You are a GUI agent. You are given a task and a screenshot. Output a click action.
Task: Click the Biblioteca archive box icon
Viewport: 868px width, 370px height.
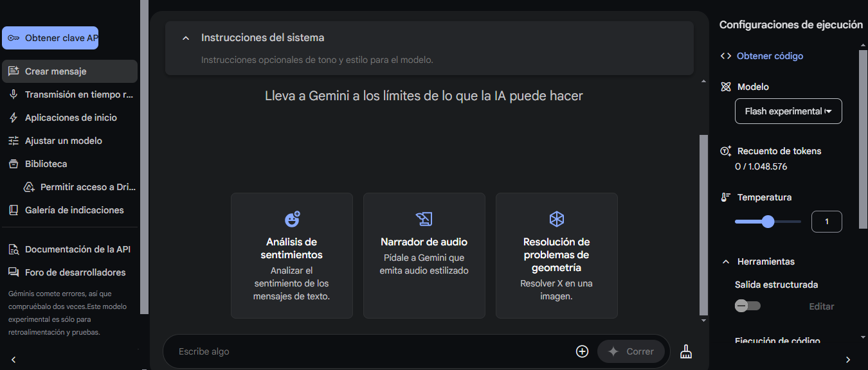[14, 164]
